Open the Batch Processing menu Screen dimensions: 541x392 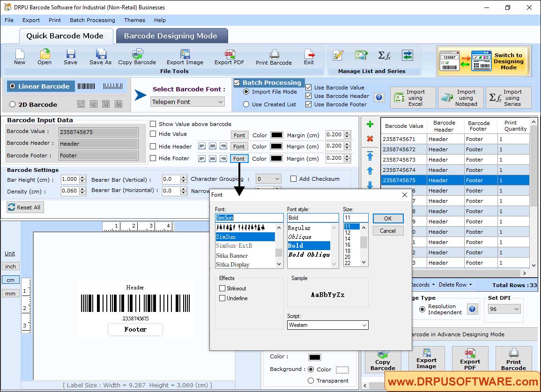[92, 20]
